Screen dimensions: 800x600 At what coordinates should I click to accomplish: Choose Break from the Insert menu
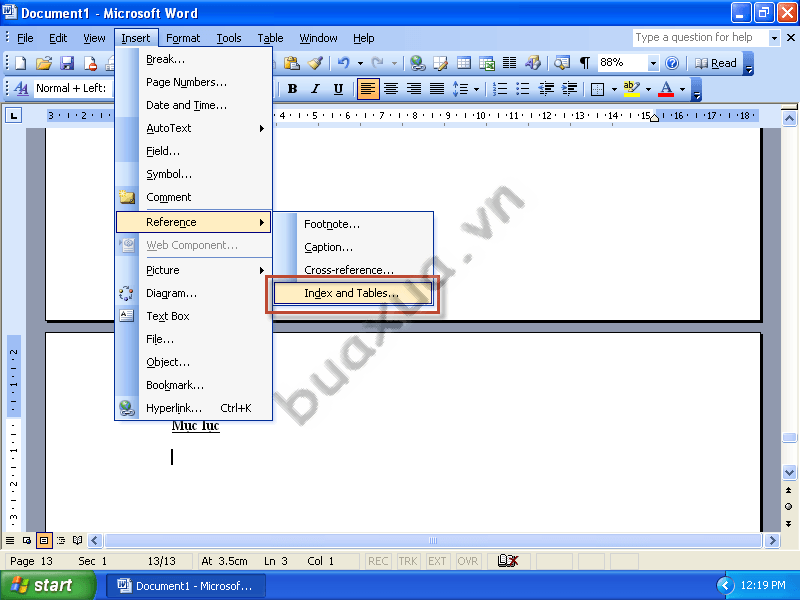194,59
